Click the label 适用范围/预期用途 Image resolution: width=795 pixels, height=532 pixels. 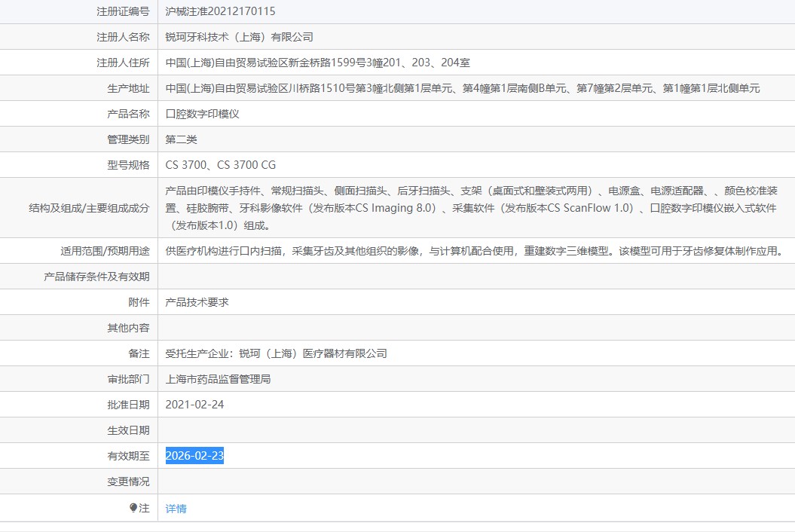click(x=105, y=251)
